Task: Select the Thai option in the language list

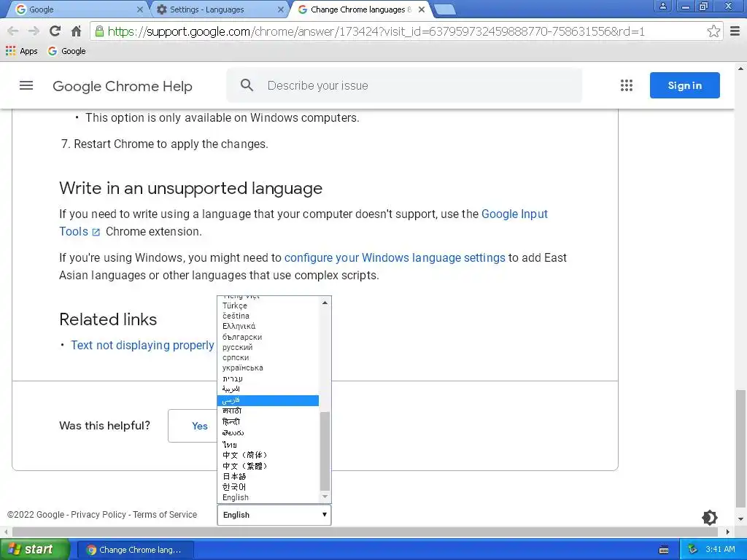Action: (x=268, y=444)
